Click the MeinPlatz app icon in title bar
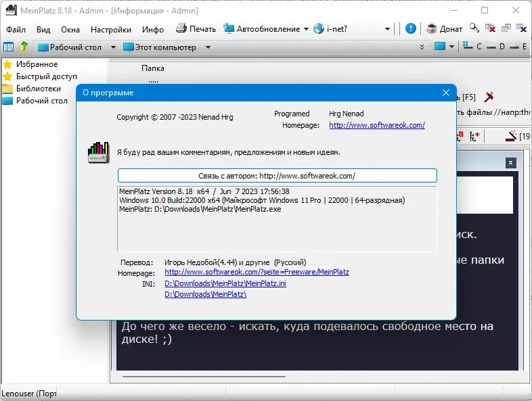Screen dimensions: 532x401 click(12, 10)
